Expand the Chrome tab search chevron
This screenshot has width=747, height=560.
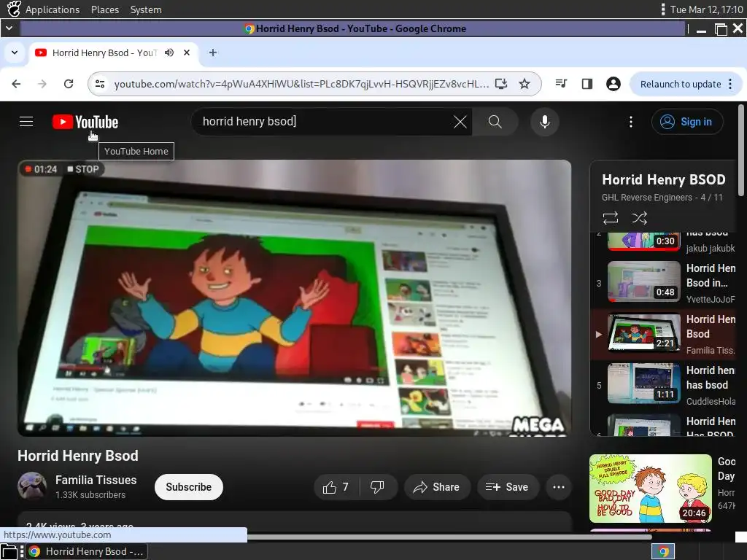[x=15, y=52]
